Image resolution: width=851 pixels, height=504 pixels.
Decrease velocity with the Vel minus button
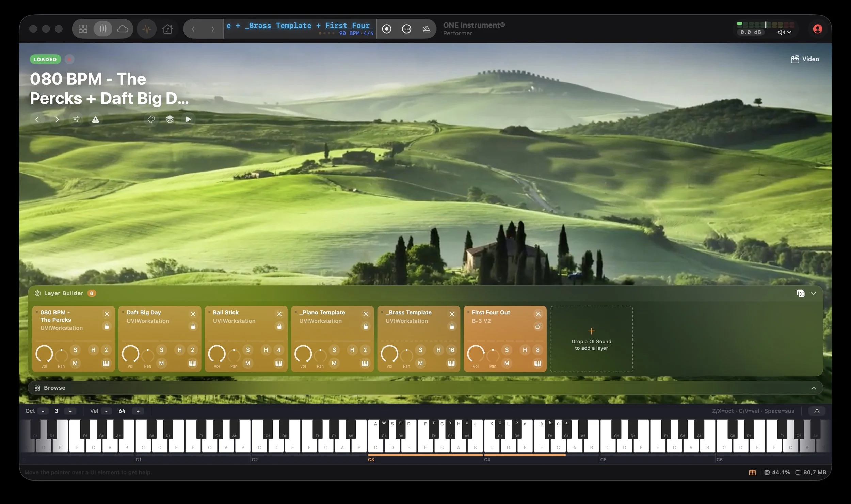coord(106,411)
